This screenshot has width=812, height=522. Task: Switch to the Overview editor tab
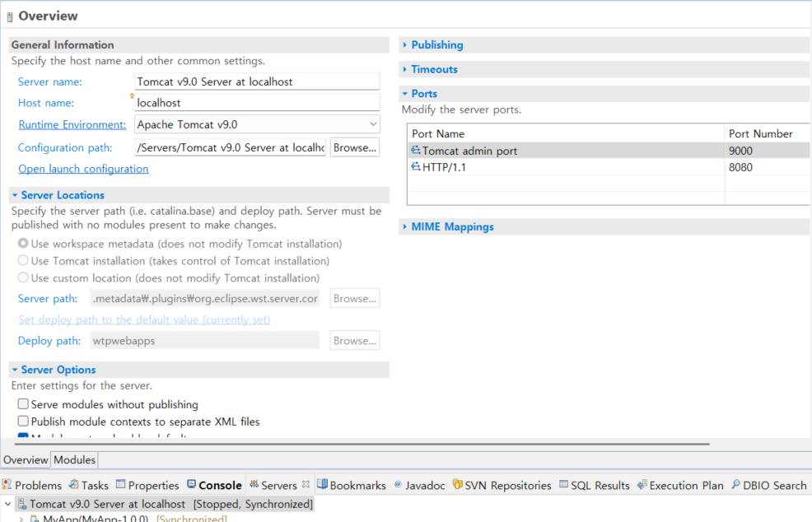[x=26, y=460]
